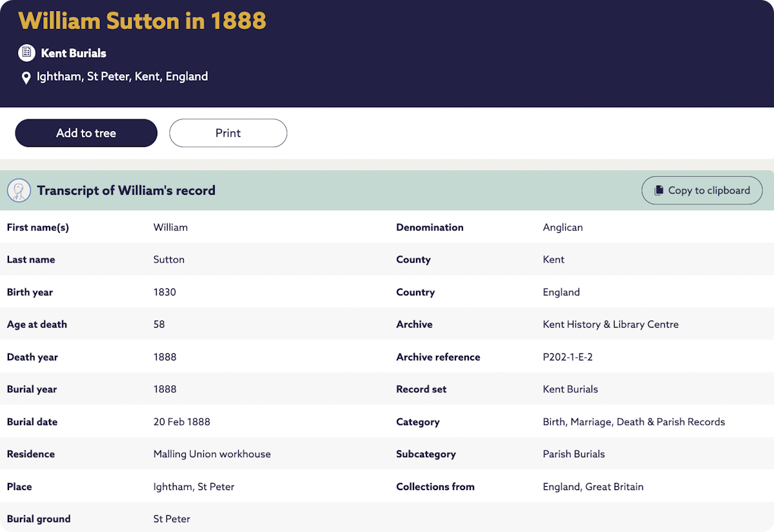Image resolution: width=774 pixels, height=532 pixels.
Task: Click the William Sutton in 1888 heading
Action: (142, 21)
